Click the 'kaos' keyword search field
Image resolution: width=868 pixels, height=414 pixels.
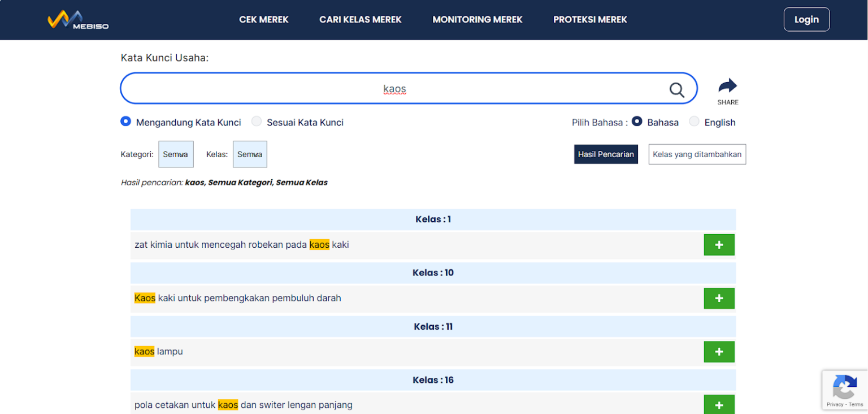(394, 89)
